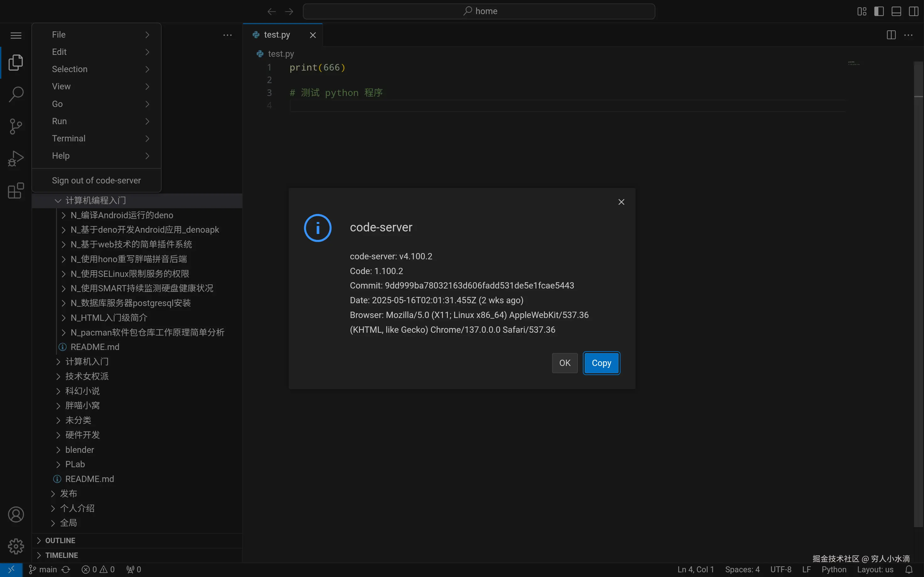
Task: Expand the TIMELINE section
Action: tap(62, 555)
